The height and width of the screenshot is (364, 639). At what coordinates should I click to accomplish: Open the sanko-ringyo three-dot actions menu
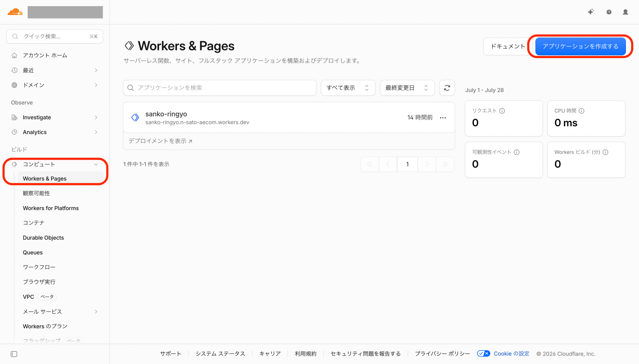click(443, 118)
